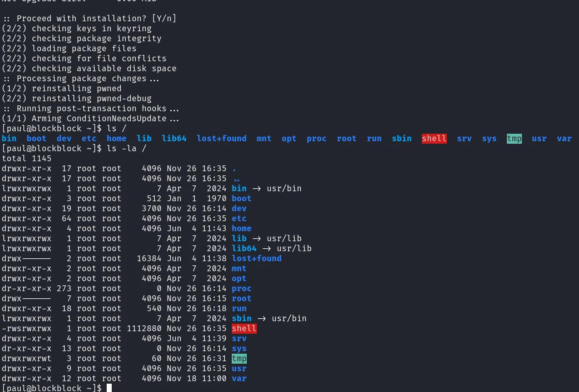Click the lost+found directory in long listing
This screenshot has width=579, height=392.
257,258
